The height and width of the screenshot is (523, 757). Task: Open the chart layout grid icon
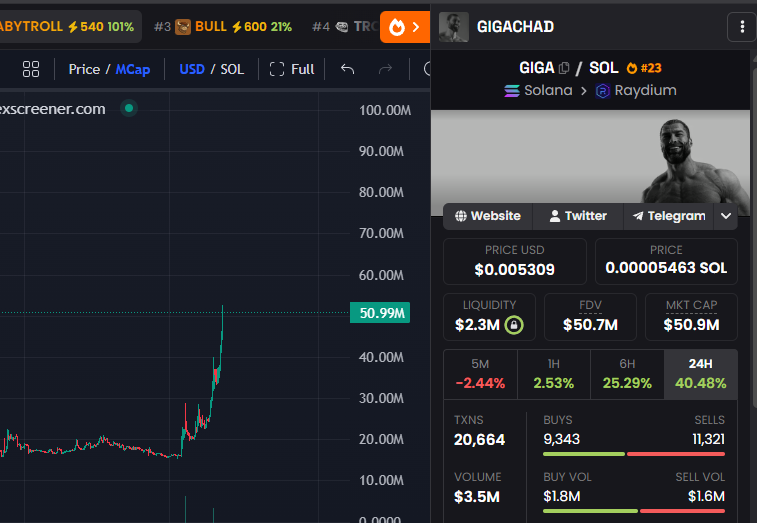pyautogui.click(x=31, y=69)
